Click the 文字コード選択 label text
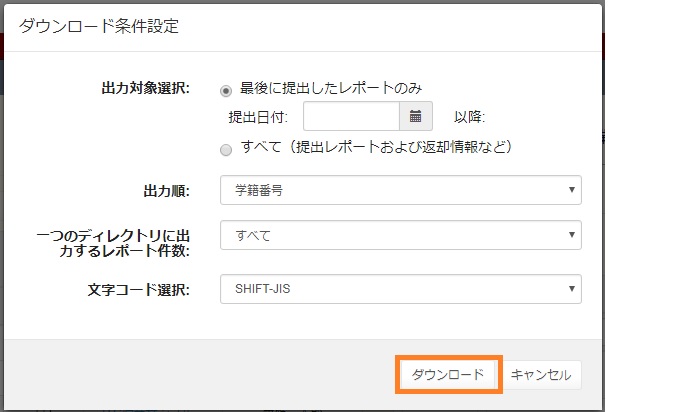This screenshot has height=412, width=700. tap(146, 289)
